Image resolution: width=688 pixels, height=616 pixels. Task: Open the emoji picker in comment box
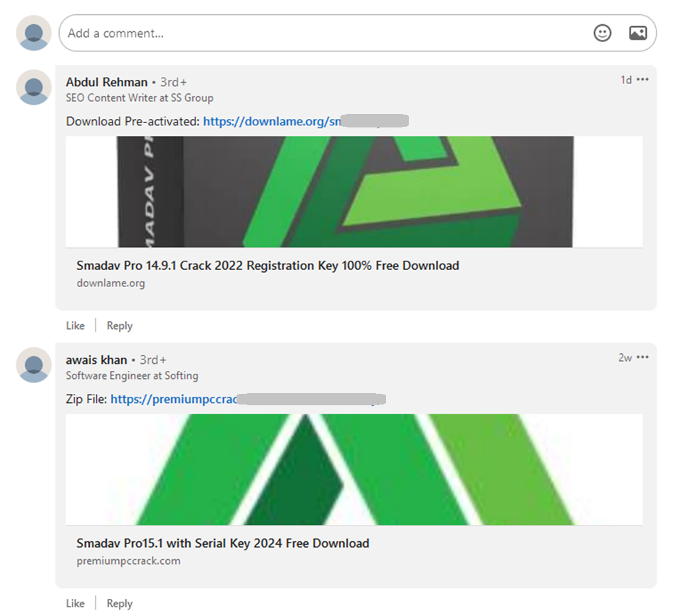pos(603,33)
